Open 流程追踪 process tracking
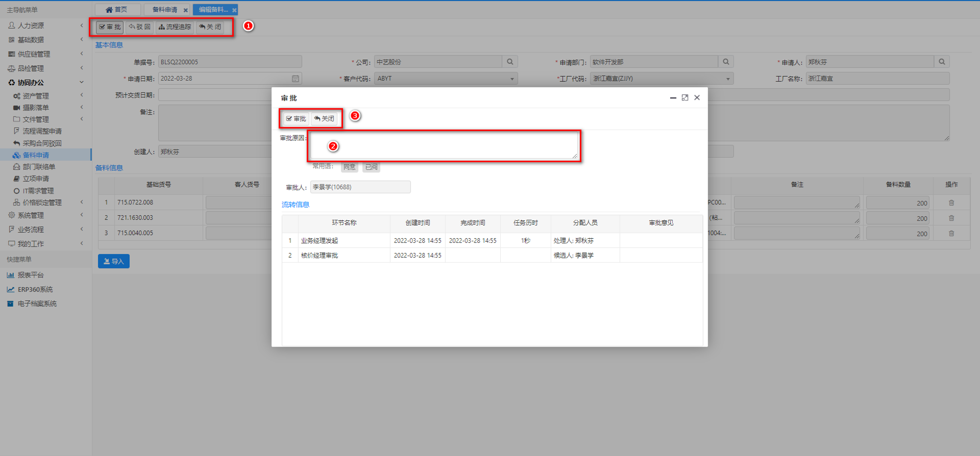Screen dimensions: 980x456 click(x=175, y=27)
